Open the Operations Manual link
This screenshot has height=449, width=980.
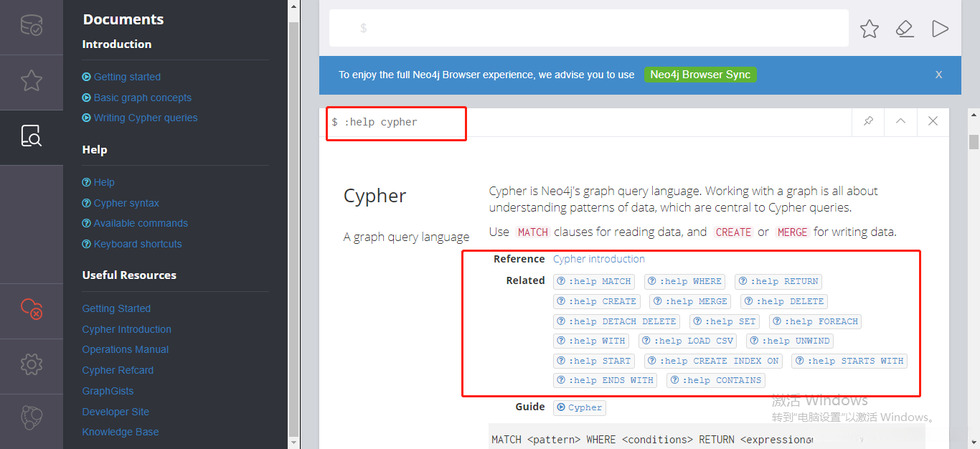point(125,349)
